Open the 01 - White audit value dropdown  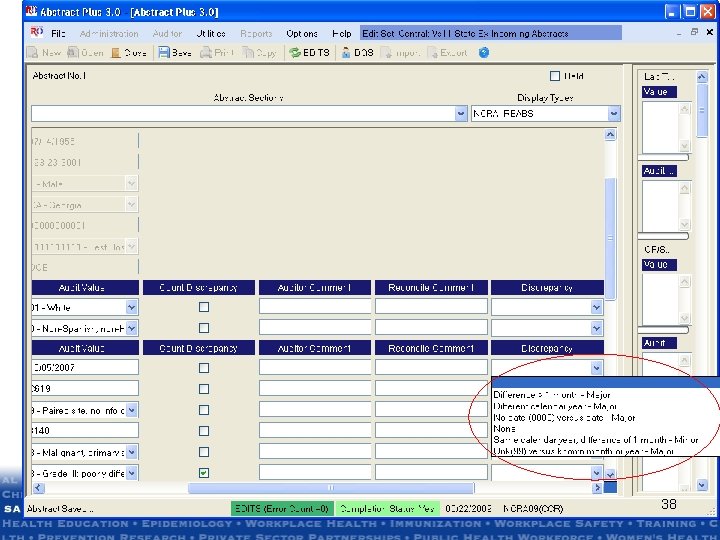(131, 307)
